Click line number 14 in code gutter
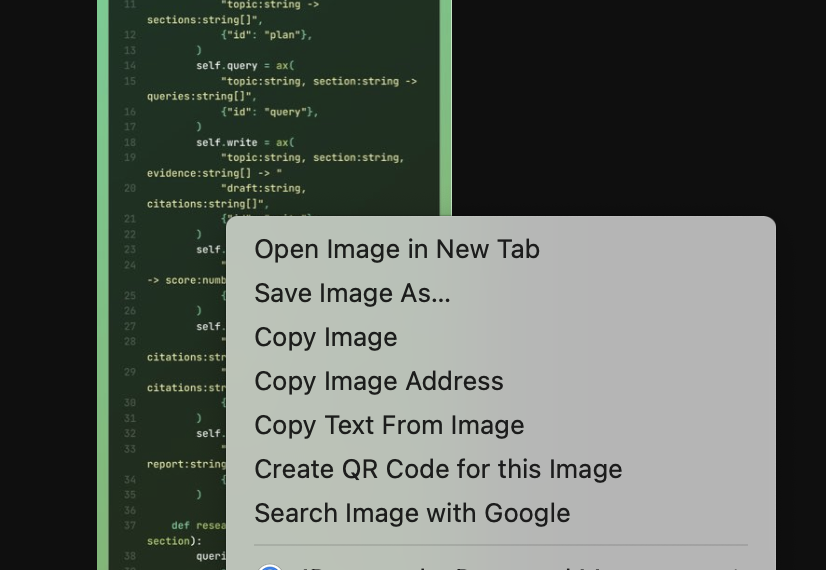The height and width of the screenshot is (570, 826). [130, 66]
